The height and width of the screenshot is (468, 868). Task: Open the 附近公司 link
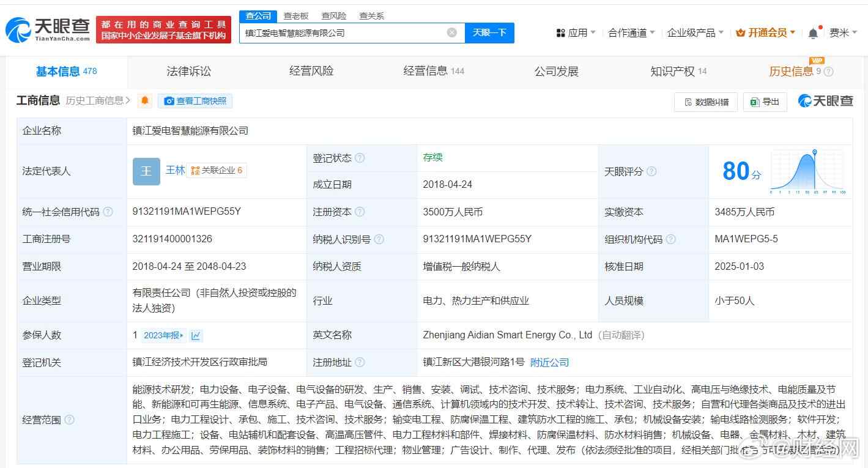pos(549,362)
